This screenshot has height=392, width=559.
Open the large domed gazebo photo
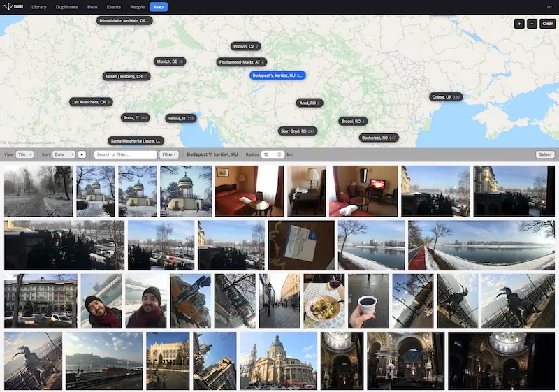(x=186, y=191)
